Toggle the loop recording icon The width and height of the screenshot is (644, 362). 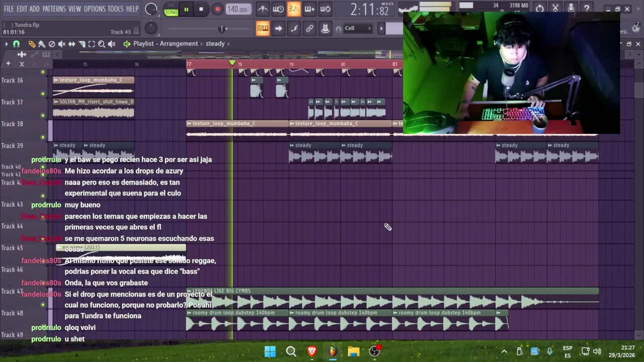[x=325, y=9]
